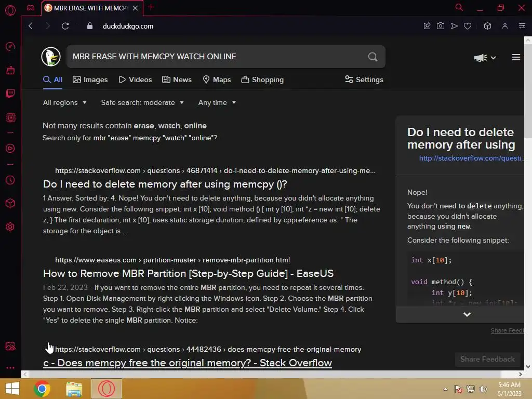This screenshot has height=399, width=532.
Task: Expand the Safe search: moderate dropdown
Action: tap(142, 102)
